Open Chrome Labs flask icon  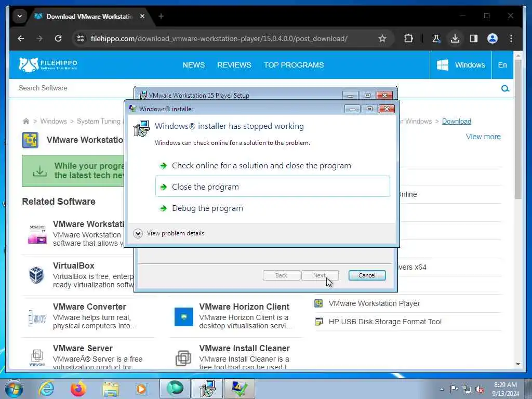(x=436, y=38)
